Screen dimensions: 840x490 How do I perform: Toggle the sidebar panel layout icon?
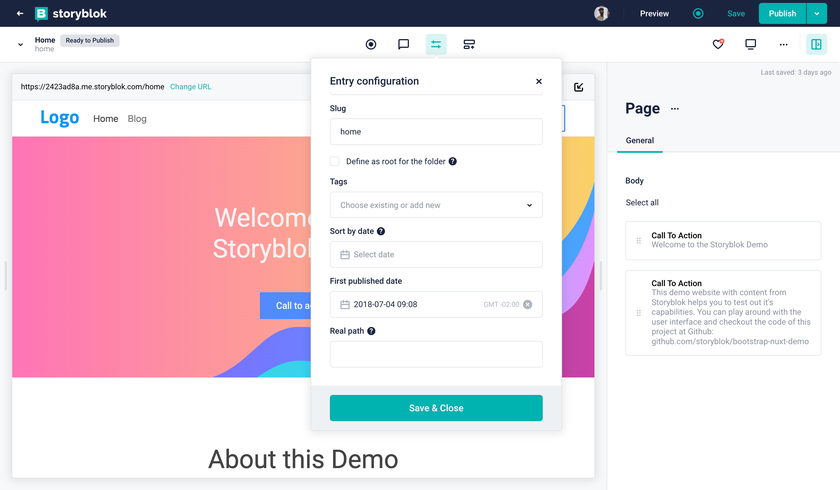(816, 44)
